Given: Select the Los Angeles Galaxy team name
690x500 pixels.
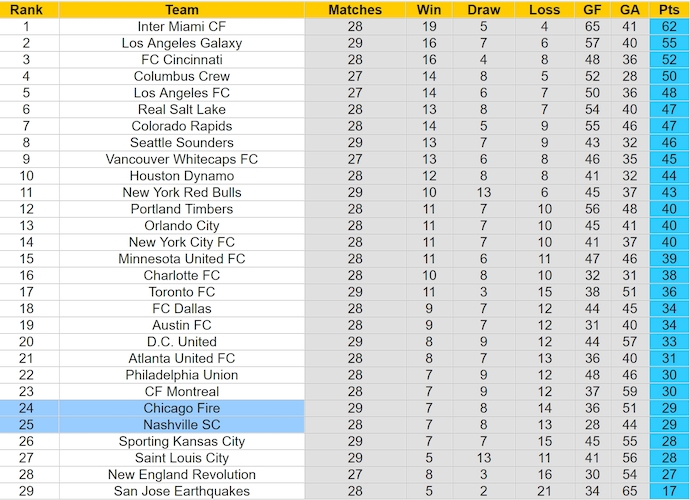Looking at the screenshot, I should [181, 44].
